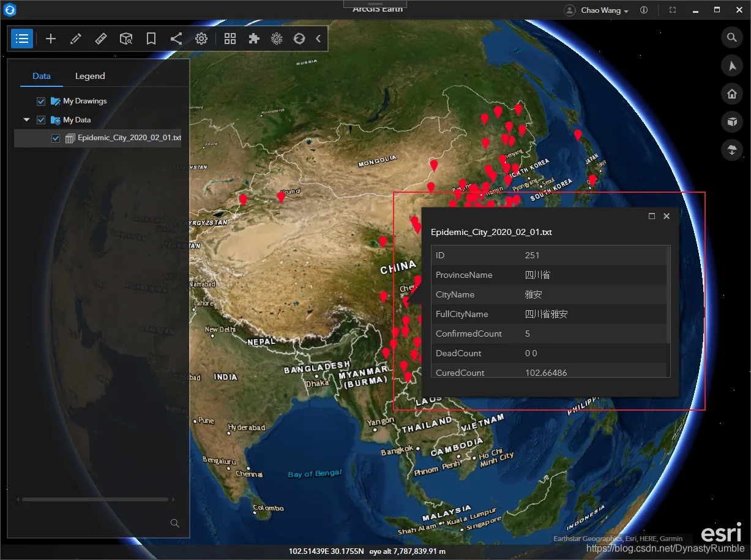Click the ProvinceName value 四川省
This screenshot has width=751, height=560.
[x=537, y=275]
